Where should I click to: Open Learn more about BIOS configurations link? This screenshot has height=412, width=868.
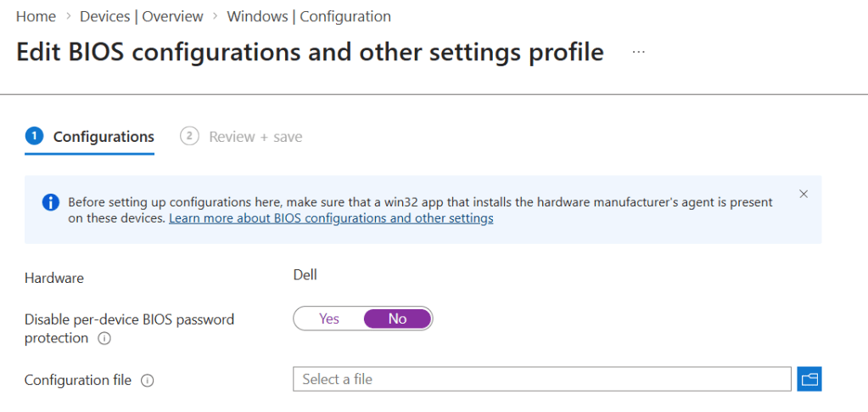(331, 218)
